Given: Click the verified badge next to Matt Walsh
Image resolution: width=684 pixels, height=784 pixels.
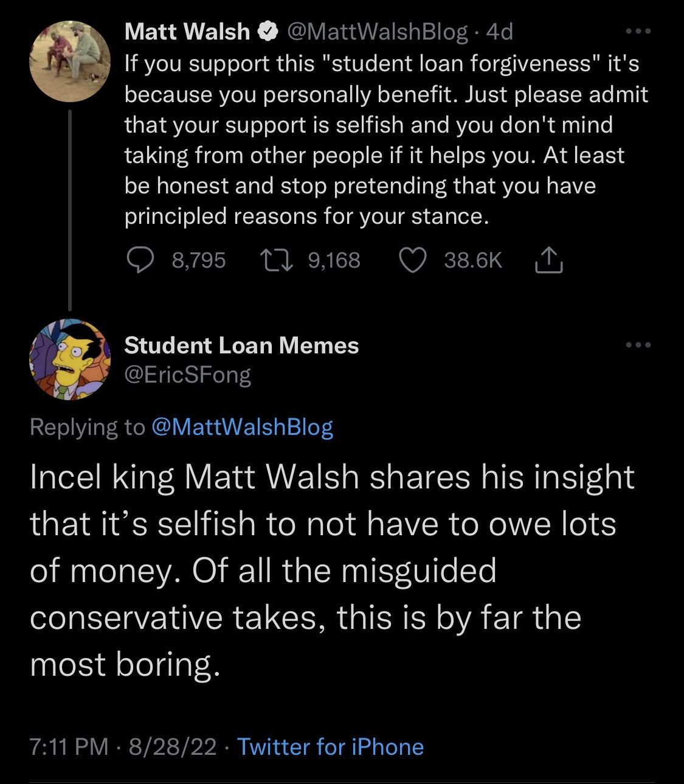Looking at the screenshot, I should pos(266,31).
